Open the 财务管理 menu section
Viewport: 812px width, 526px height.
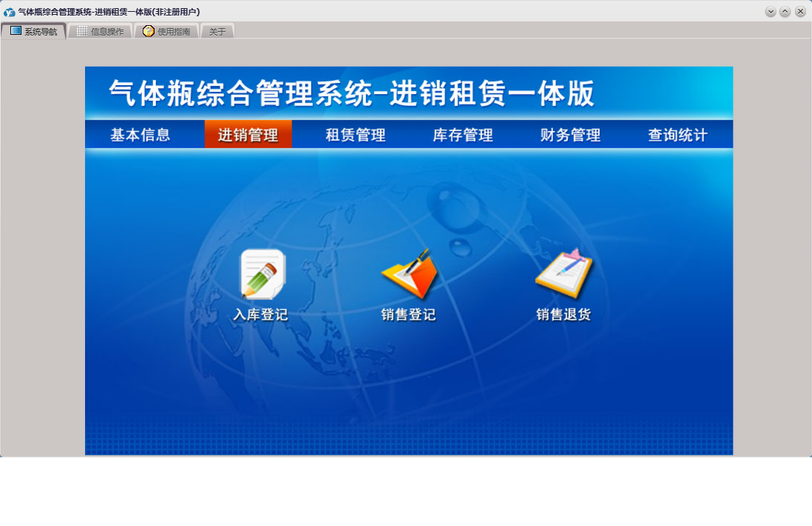[570, 135]
